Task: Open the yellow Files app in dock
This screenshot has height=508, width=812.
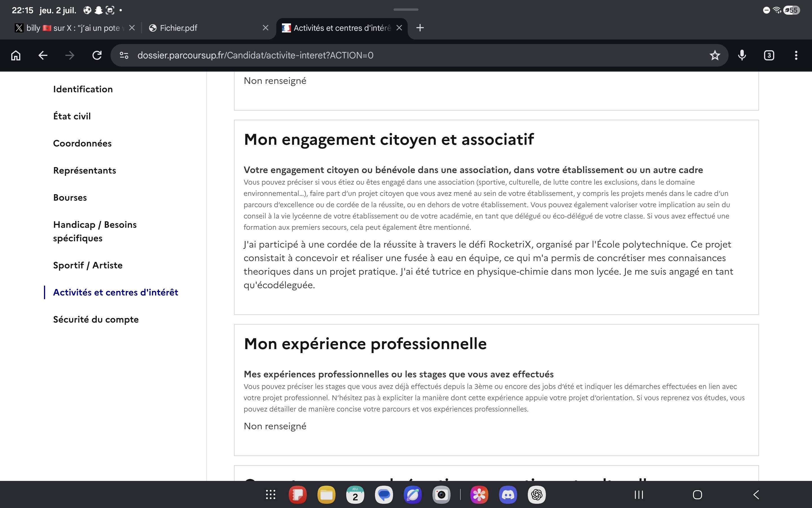Action: point(326,494)
